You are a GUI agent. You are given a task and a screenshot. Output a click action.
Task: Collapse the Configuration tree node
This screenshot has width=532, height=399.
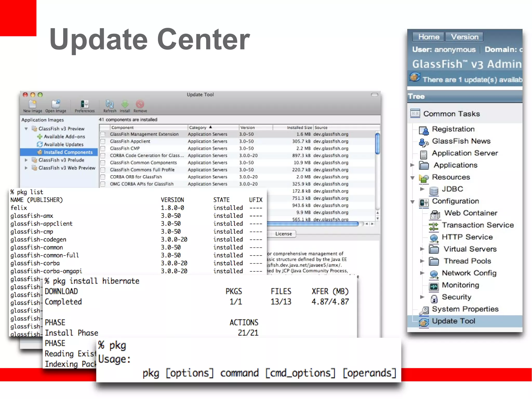pos(412,202)
